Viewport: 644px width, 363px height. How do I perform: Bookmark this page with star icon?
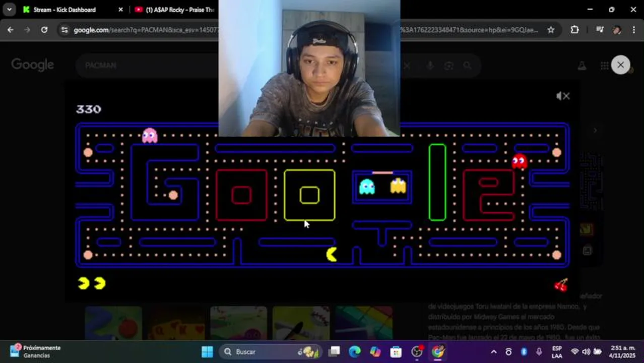point(551,30)
